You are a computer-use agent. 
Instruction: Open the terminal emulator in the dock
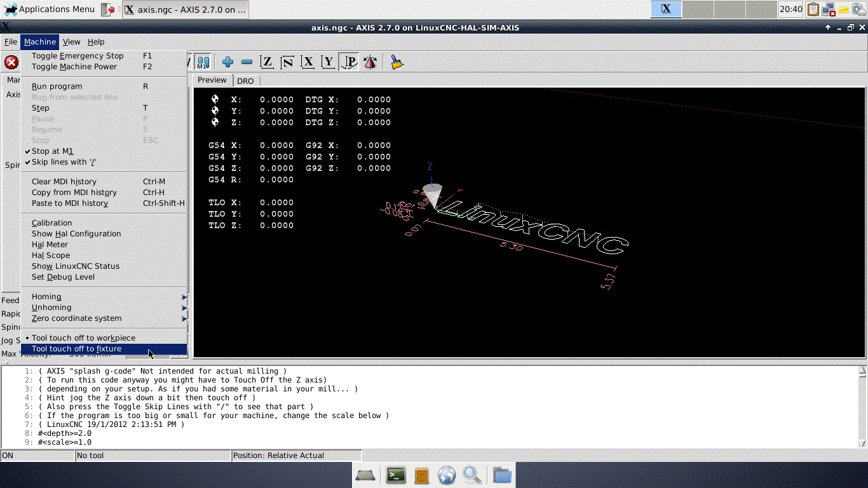pyautogui.click(x=396, y=475)
